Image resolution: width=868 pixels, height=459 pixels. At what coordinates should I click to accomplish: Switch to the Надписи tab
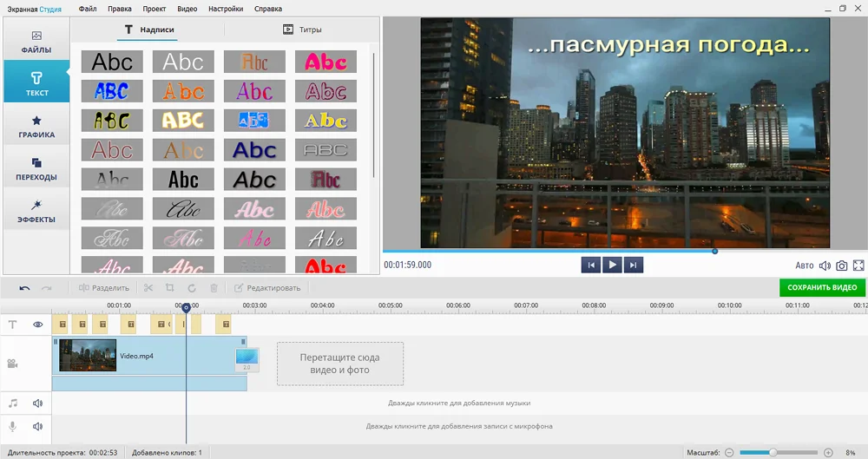(x=148, y=30)
